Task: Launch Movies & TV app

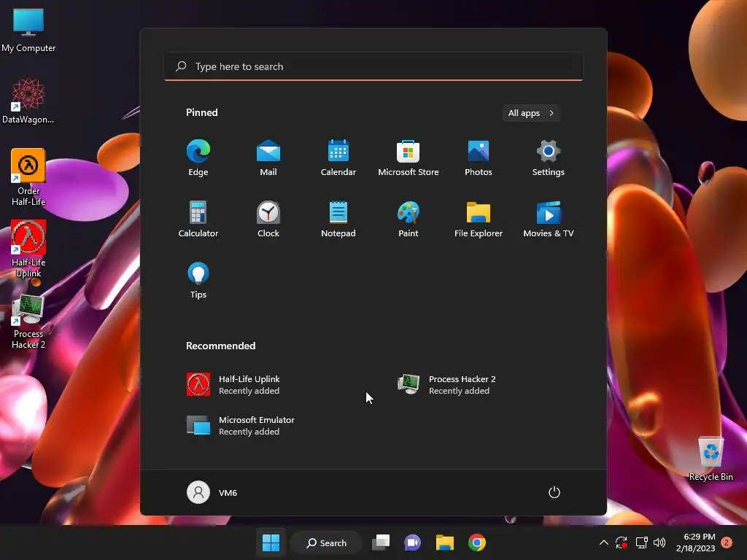Action: click(x=549, y=219)
